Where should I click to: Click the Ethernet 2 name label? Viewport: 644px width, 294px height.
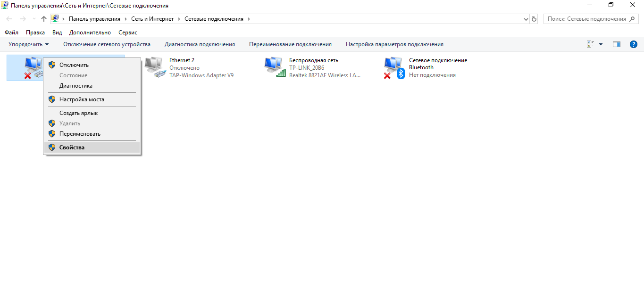[x=182, y=60]
